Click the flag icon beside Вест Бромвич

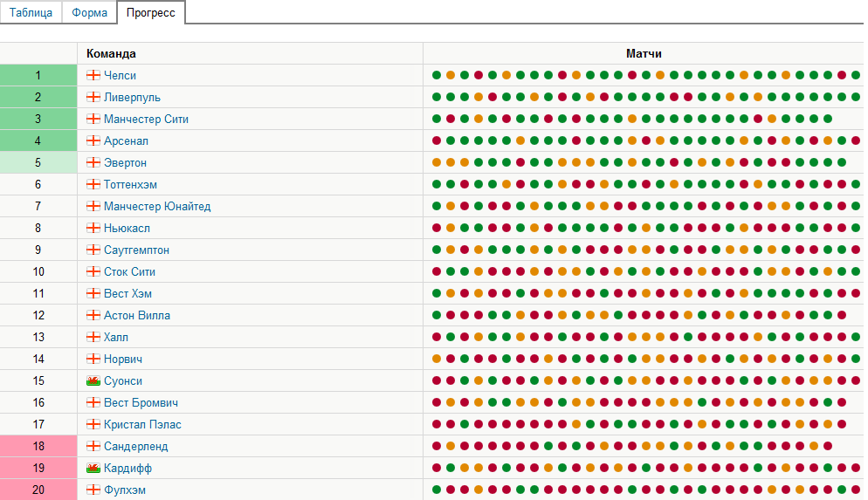tap(93, 402)
